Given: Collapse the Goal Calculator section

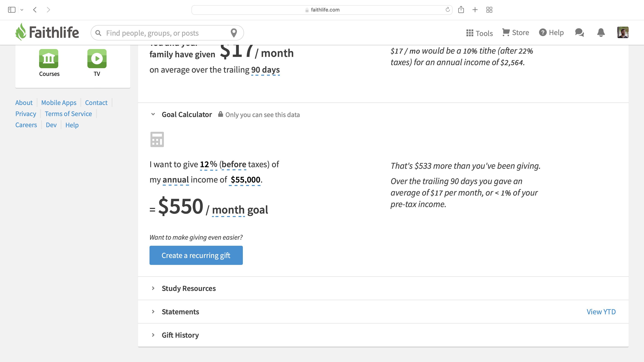Looking at the screenshot, I should coord(153,114).
